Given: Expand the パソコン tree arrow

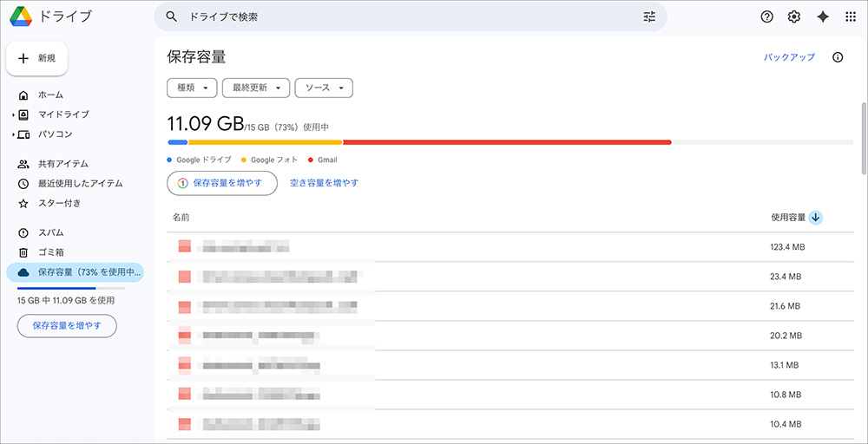Looking at the screenshot, I should 13,135.
